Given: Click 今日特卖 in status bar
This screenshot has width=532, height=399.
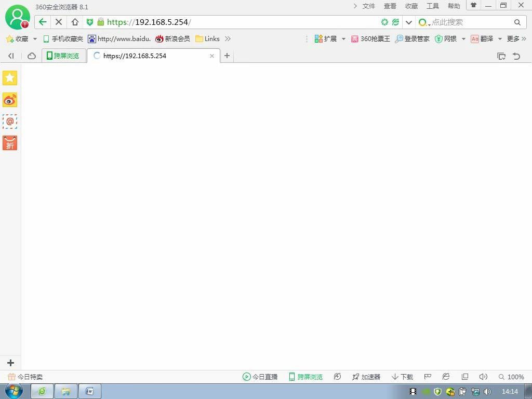Looking at the screenshot, I should tap(25, 377).
